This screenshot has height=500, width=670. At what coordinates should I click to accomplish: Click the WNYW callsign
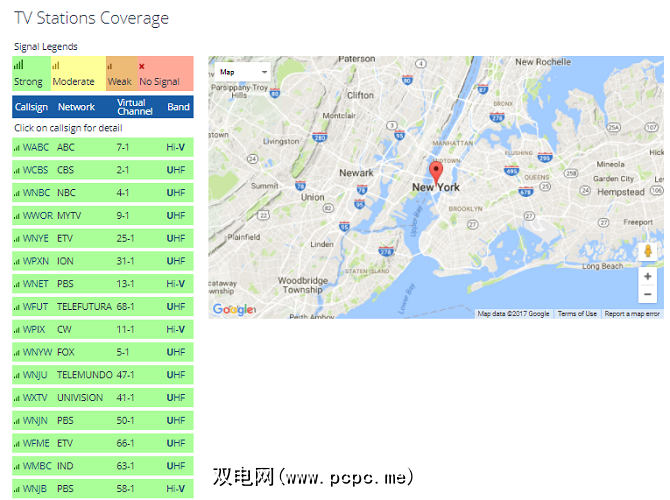pos(38,352)
